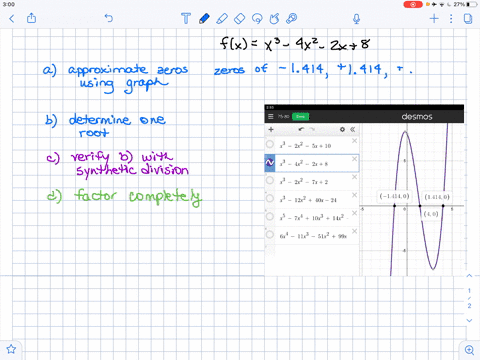Select the Lasso selection tool

tap(257, 18)
